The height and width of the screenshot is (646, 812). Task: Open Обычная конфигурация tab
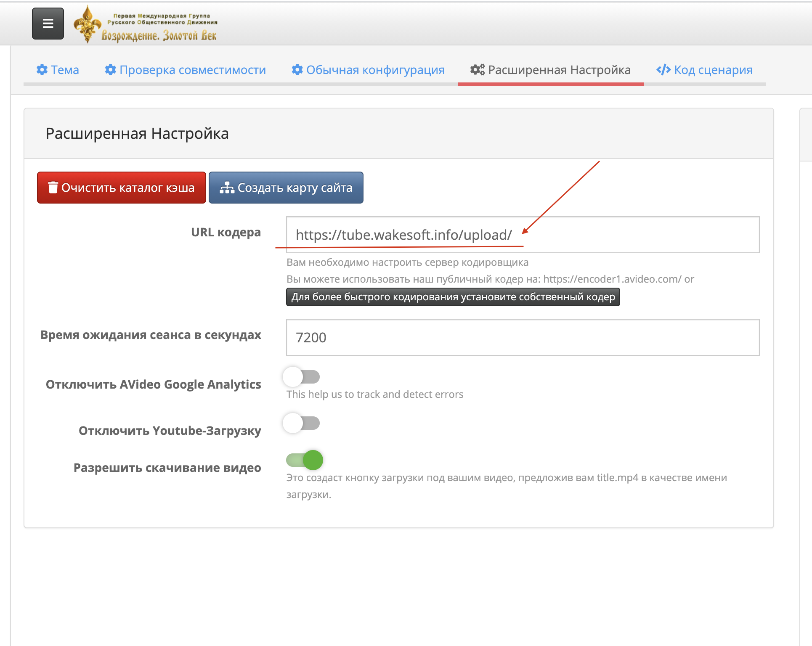375,70
